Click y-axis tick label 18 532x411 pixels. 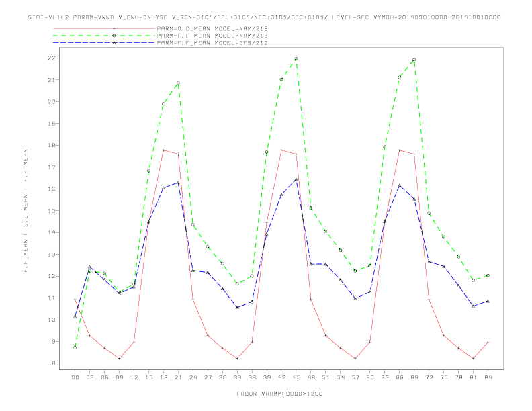[x=51, y=145]
